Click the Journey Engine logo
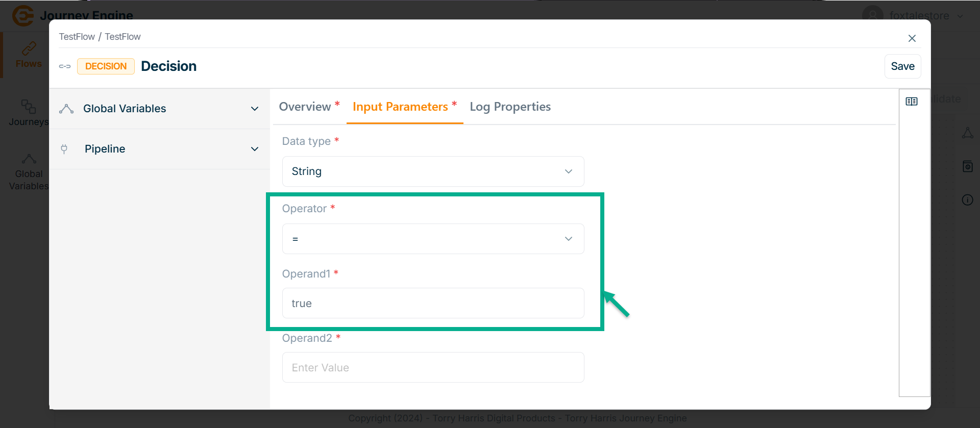 (23, 16)
